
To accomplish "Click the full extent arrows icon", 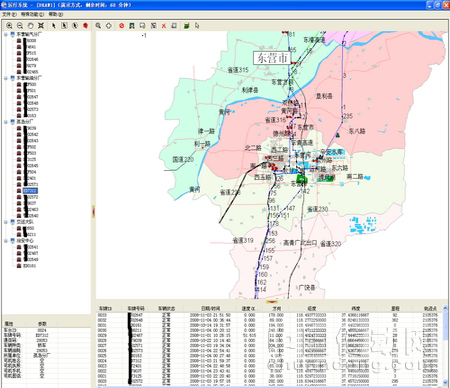I will point(41,26).
